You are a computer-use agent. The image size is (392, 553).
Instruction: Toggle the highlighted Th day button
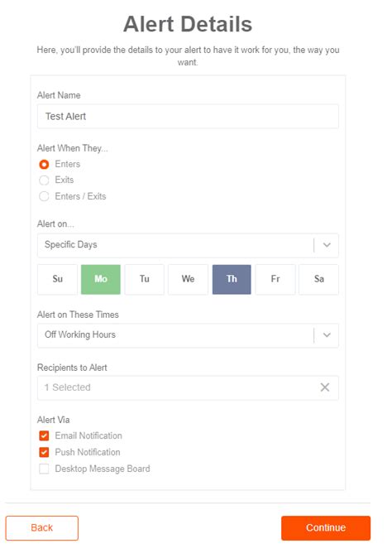232,279
